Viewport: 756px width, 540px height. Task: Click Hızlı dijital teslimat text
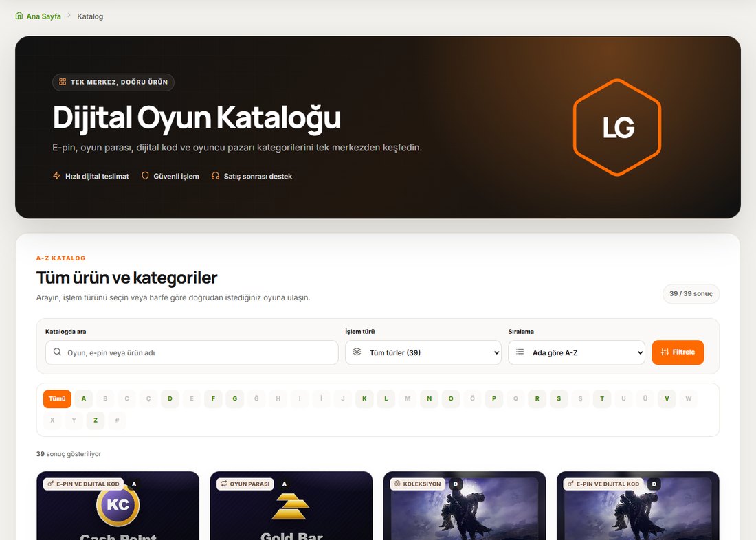tap(97, 177)
